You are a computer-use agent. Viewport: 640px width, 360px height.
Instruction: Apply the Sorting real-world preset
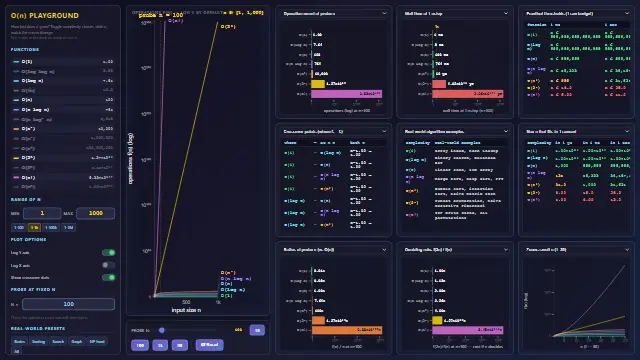(x=39, y=342)
